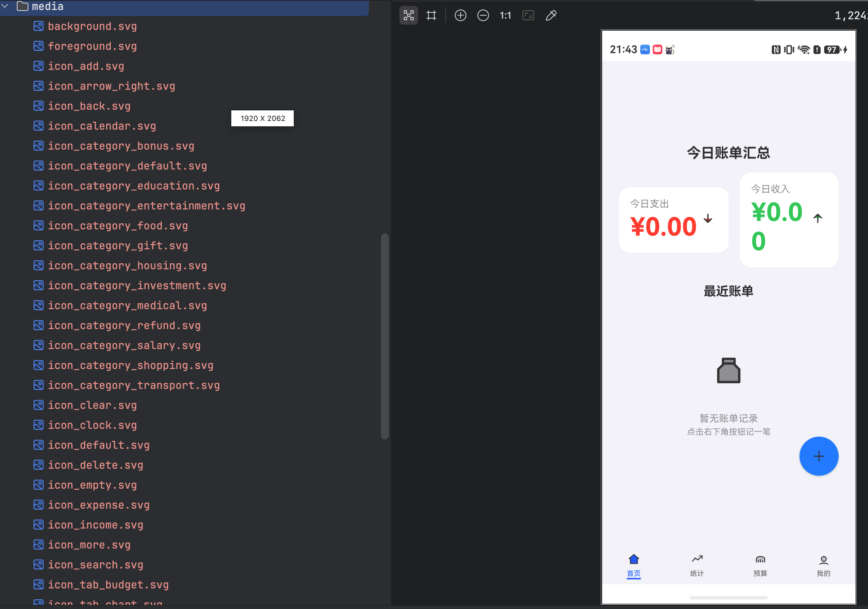Select icon_delete.svg
The height and width of the screenshot is (609, 868).
[x=95, y=465]
